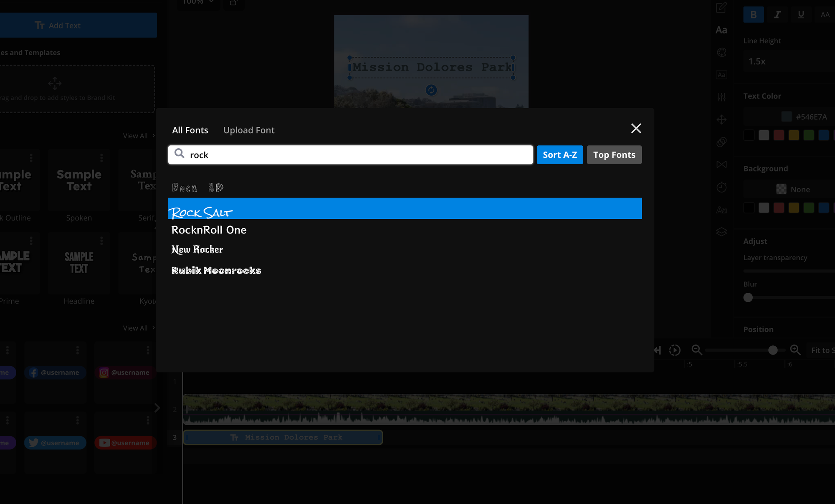Pick the red text color swatch
The width and height of the screenshot is (835, 504).
[779, 135]
